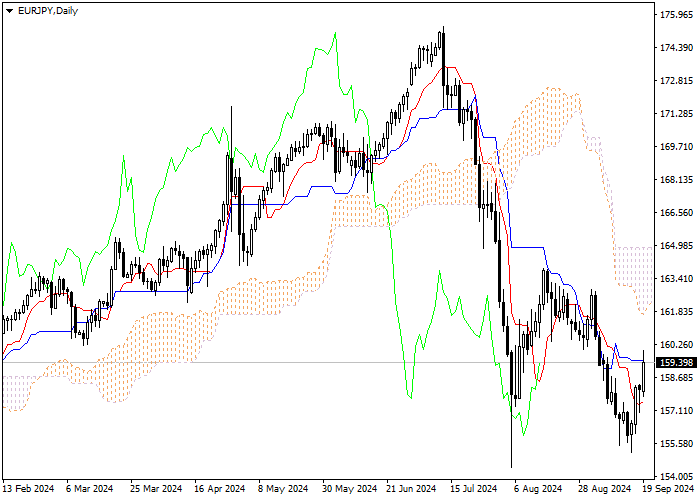Click the 157.110 price scale label

(x=676, y=410)
